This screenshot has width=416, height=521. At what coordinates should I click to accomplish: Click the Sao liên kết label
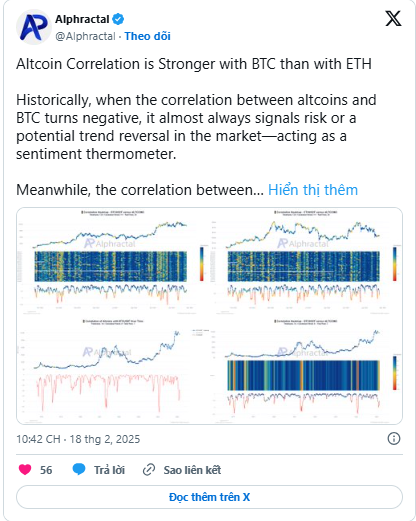pyautogui.click(x=192, y=470)
